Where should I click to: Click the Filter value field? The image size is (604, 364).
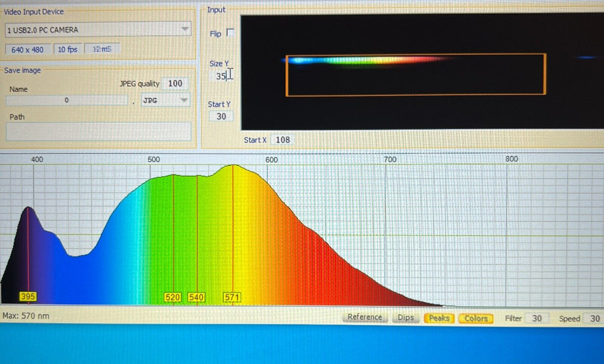click(x=537, y=318)
